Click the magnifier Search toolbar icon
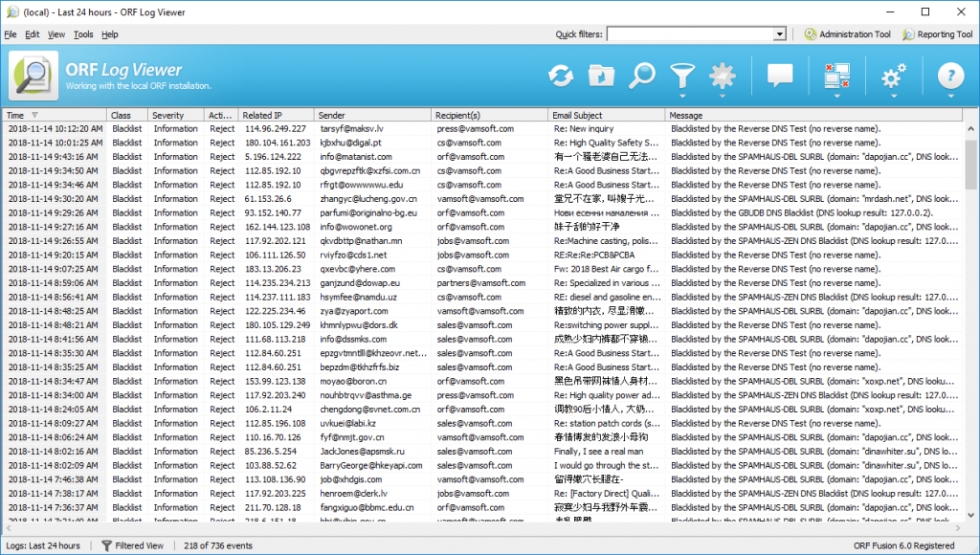980x555 pixels. click(641, 76)
